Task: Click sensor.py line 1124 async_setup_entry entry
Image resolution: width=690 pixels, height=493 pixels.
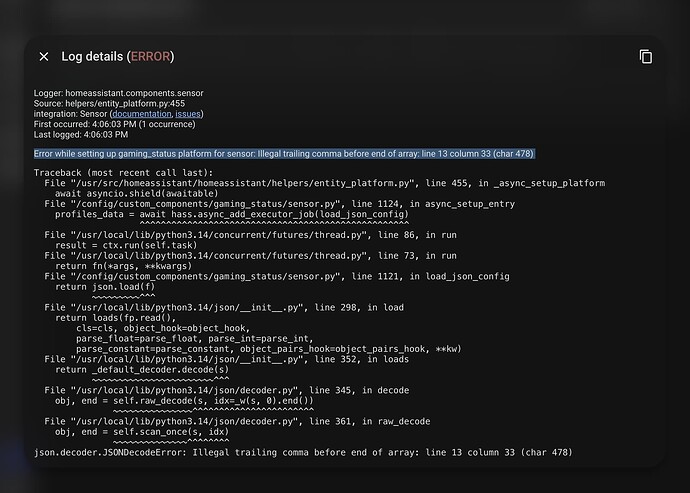Action: (279, 204)
